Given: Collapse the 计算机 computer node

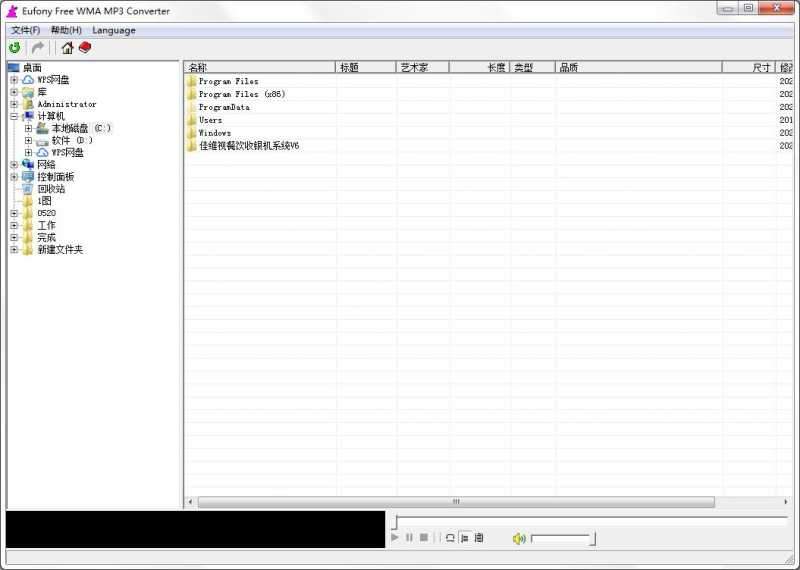Looking at the screenshot, I should click(14, 116).
